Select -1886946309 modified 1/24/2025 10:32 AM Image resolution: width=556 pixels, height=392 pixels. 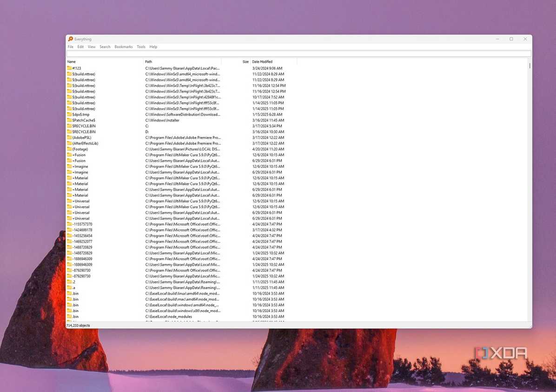82,265
